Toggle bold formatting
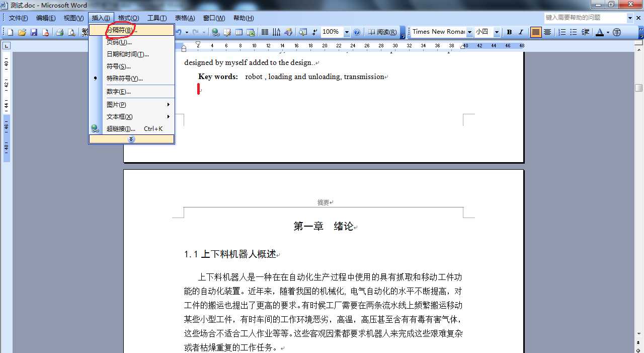 pyautogui.click(x=509, y=32)
